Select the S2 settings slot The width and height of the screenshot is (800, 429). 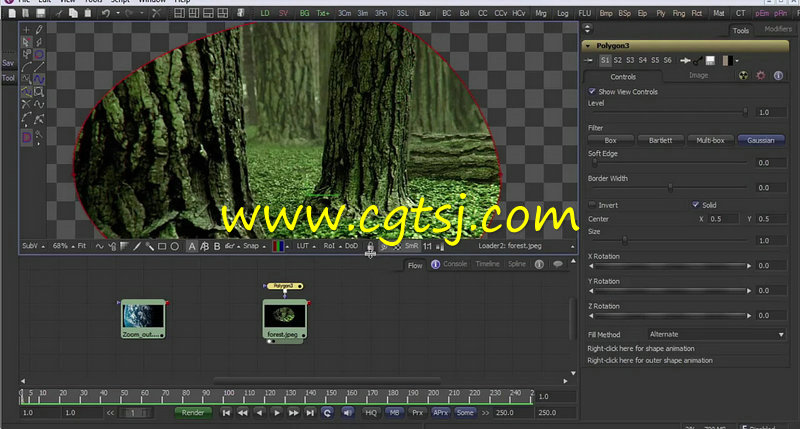[x=617, y=60]
